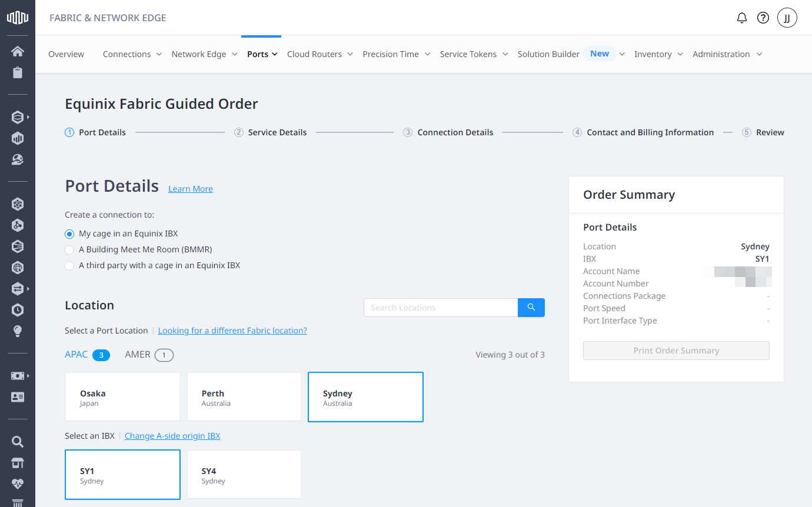Open the help question mark icon
This screenshot has width=812, height=507.
pos(763,18)
